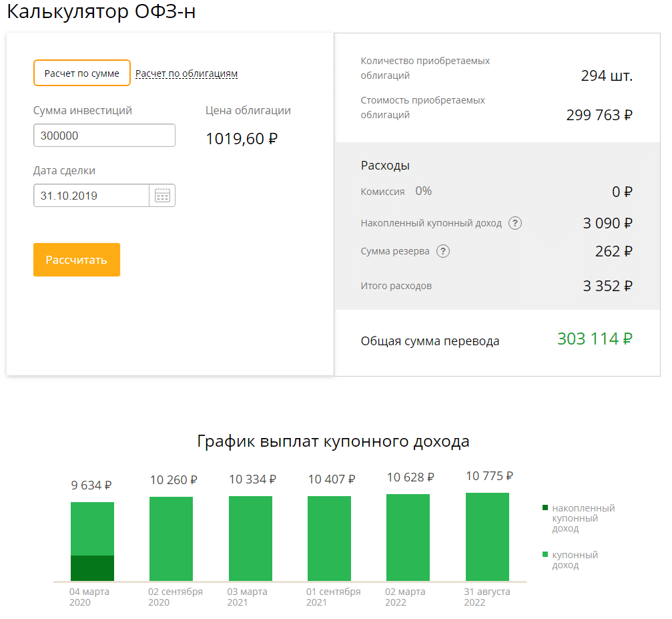Screen dimensions: 672x619
Task: Click the dark green накопленный купонный доход legend swatch
Action: pyautogui.click(x=545, y=508)
